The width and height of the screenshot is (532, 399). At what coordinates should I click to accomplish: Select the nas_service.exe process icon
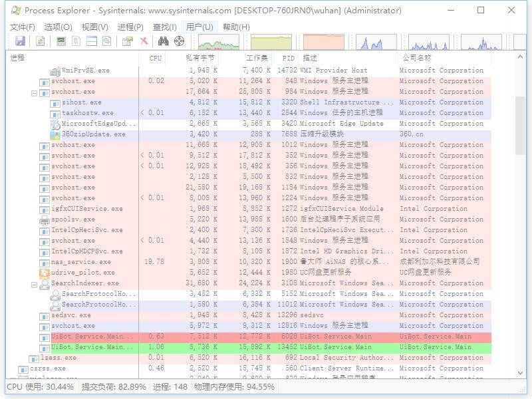tap(45, 263)
